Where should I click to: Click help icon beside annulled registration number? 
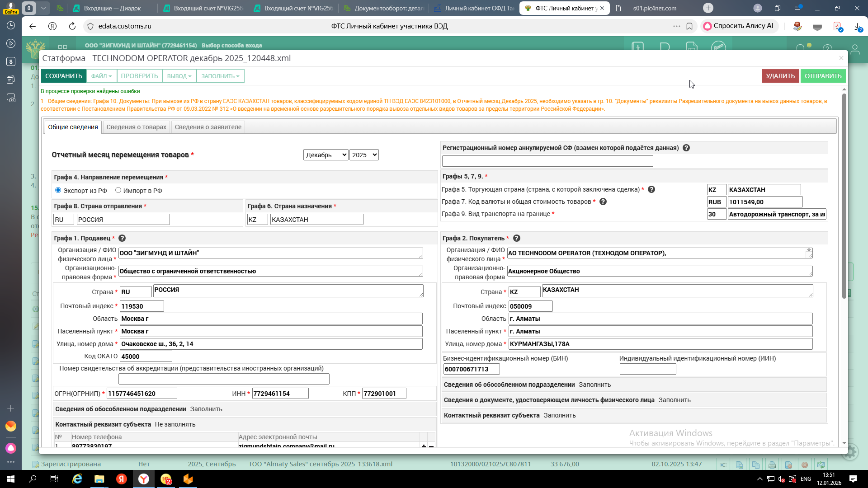coord(686,148)
